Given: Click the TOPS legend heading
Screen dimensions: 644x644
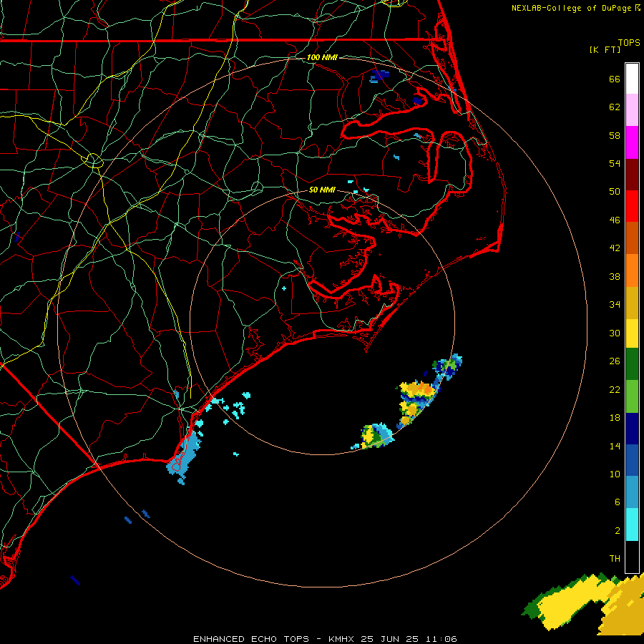Looking at the screenshot, I should pos(629,42).
